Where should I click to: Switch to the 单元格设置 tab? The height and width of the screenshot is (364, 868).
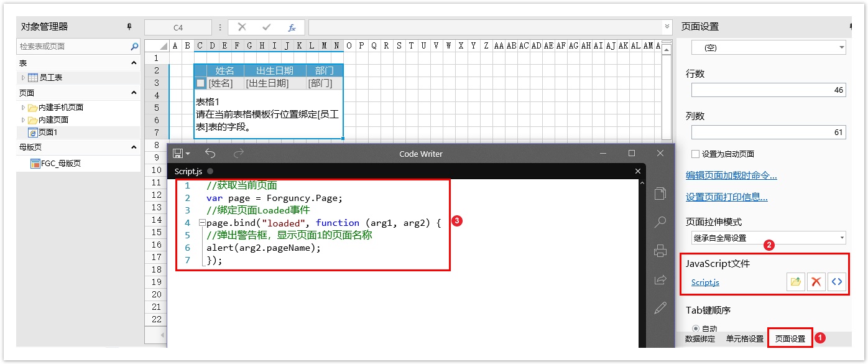pos(744,339)
